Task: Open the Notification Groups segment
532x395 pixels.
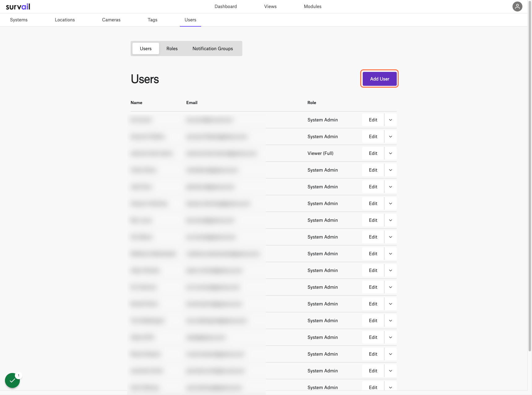Action: coord(213,49)
